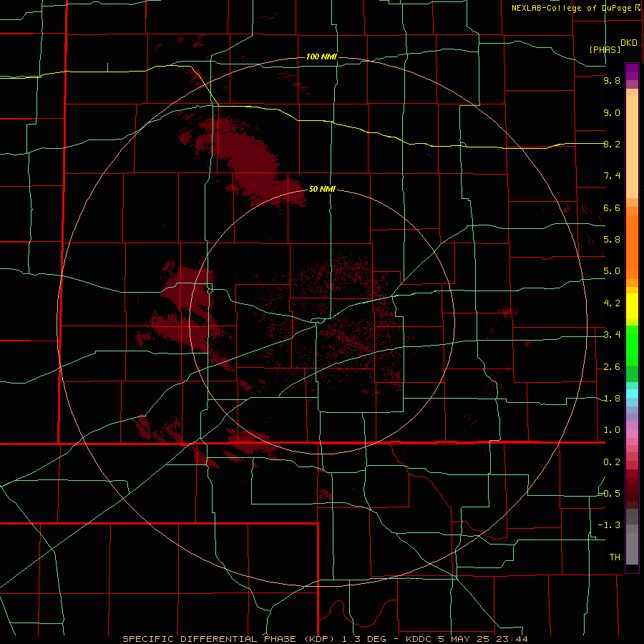The image size is (644, 644).
Task: Click the 1.0 scale value
Action: [612, 430]
